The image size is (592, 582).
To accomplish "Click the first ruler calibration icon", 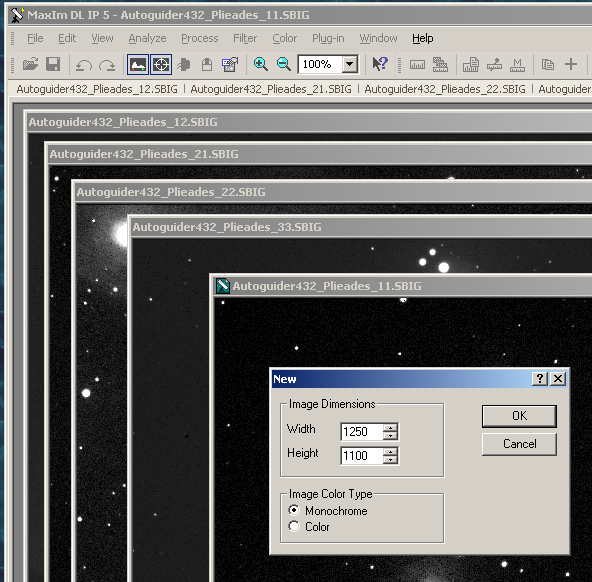I will (x=417, y=65).
